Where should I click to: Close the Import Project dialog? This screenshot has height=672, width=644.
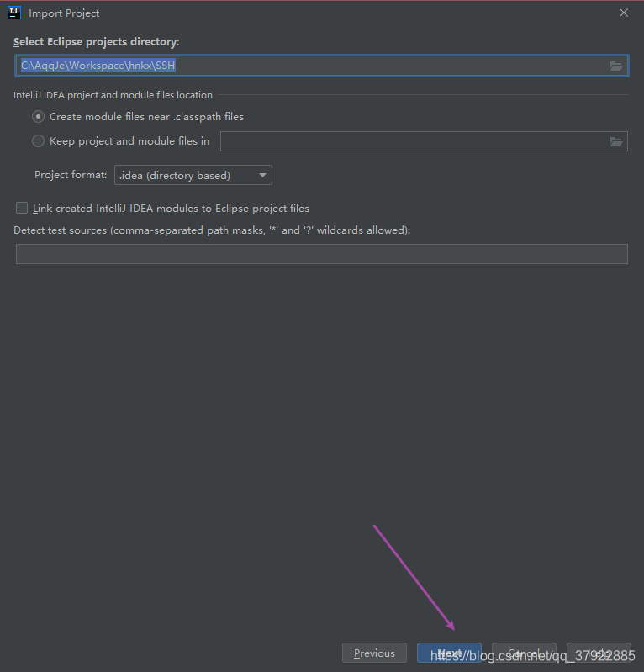624,13
